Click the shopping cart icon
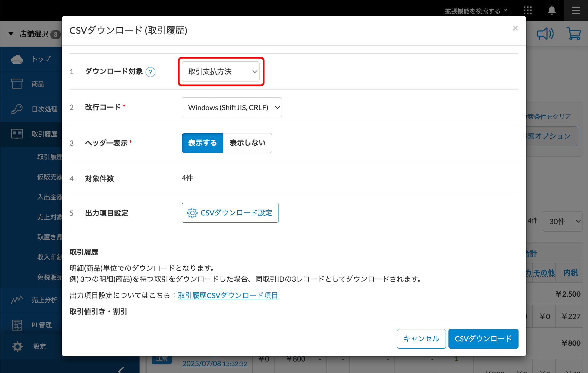 pyautogui.click(x=574, y=34)
